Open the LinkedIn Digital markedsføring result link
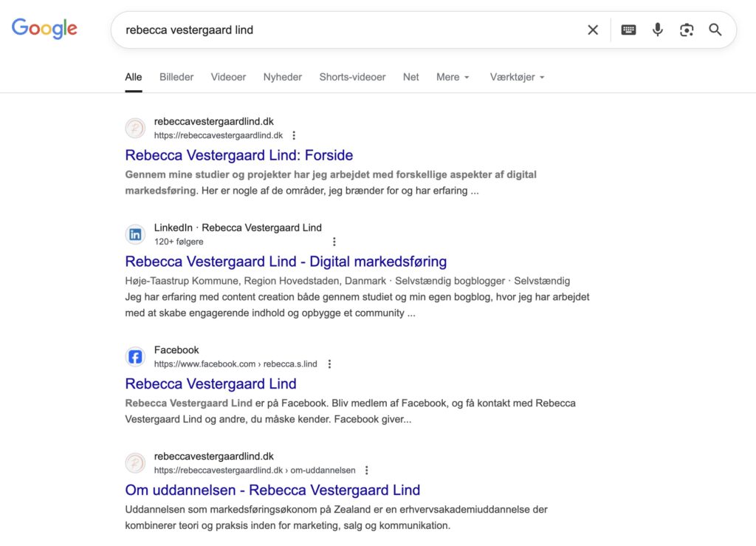The width and height of the screenshot is (756, 546). (x=286, y=262)
